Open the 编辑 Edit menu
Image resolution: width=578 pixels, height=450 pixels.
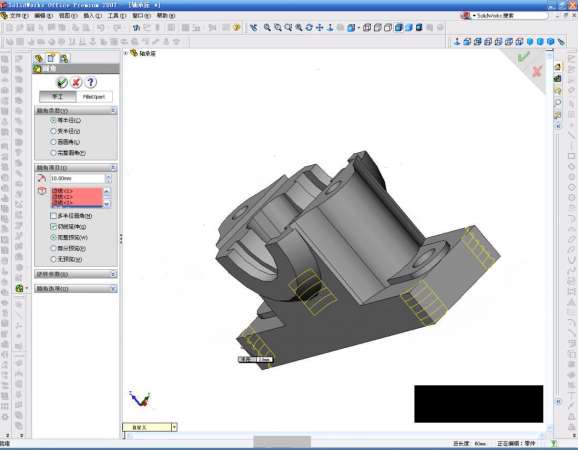43,15
